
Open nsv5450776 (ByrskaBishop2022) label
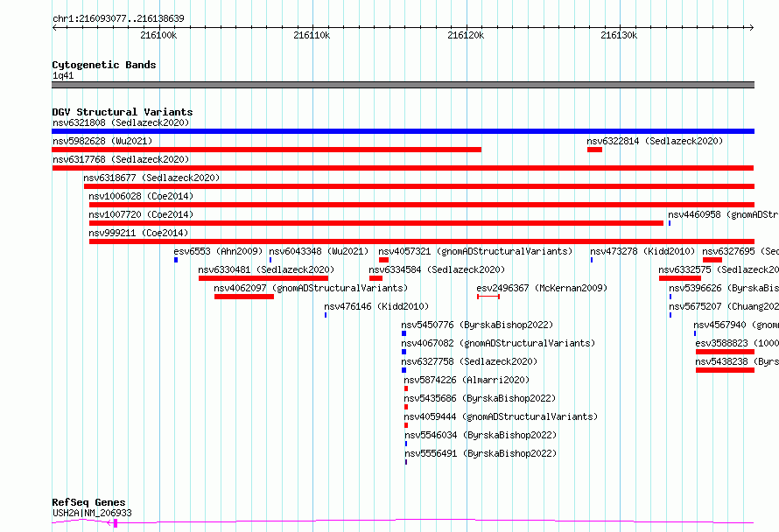click(477, 325)
